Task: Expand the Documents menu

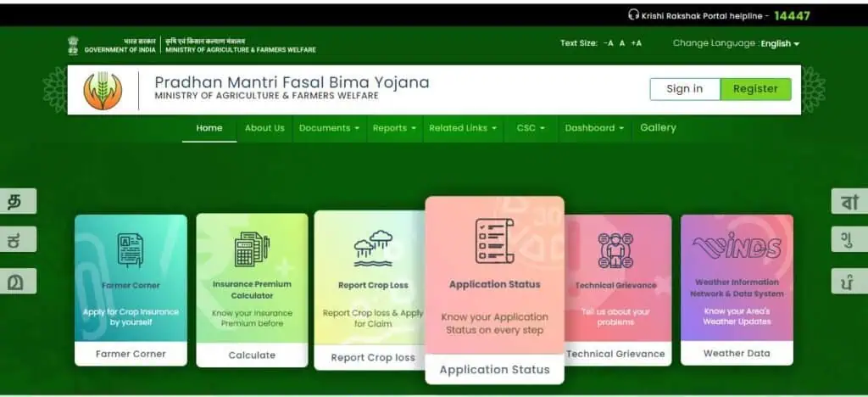Action: point(329,128)
